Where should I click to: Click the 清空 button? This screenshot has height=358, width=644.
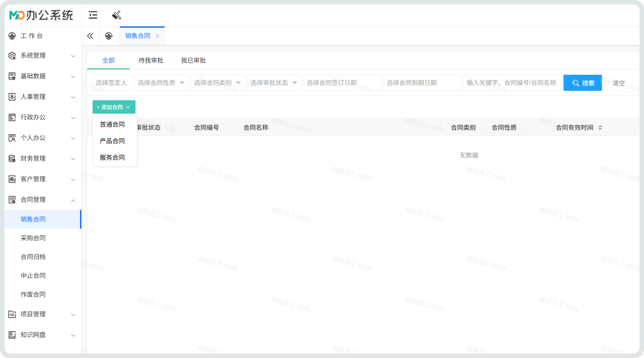619,83
